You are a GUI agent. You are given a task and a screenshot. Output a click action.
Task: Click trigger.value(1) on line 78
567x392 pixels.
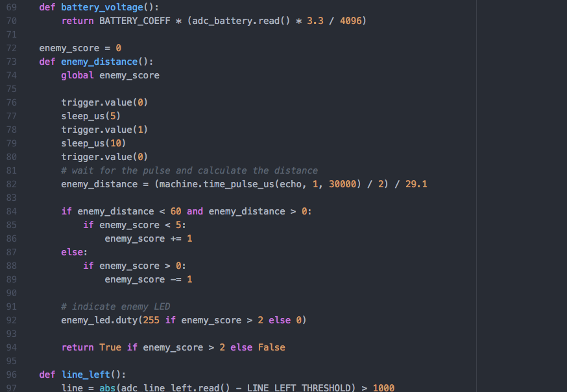tap(104, 130)
